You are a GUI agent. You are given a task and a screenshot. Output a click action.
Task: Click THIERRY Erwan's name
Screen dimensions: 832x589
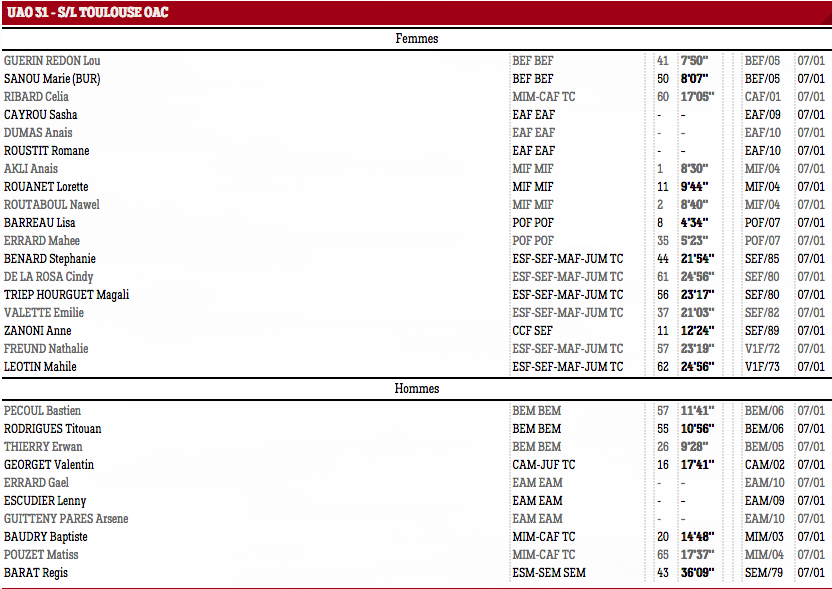43,447
